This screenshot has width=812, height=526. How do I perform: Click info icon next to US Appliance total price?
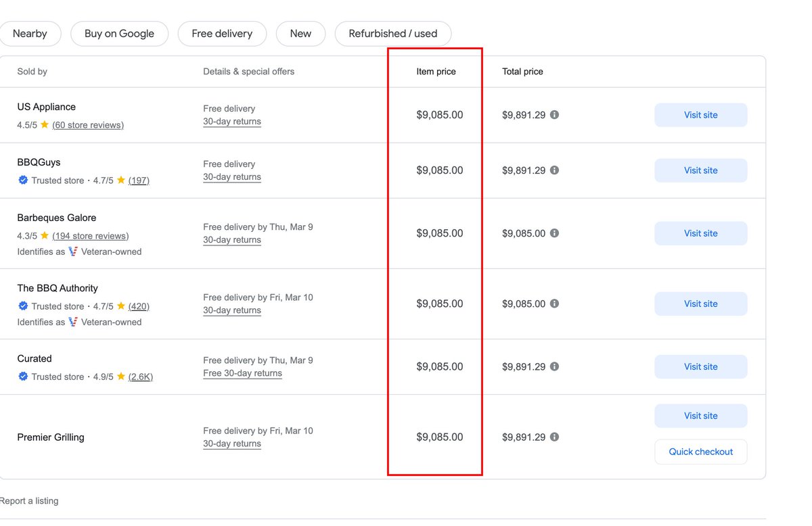tap(554, 115)
